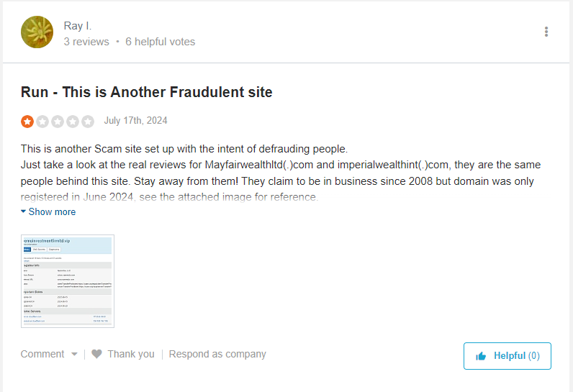
Task: Click the fifth grey rating star
Action: coord(88,121)
